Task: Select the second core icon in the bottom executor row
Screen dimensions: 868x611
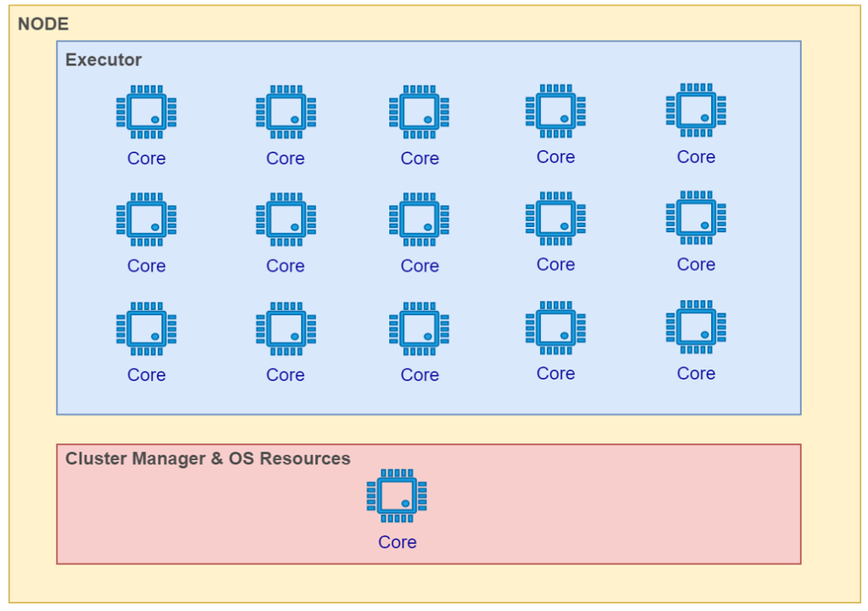Action: [x=286, y=329]
